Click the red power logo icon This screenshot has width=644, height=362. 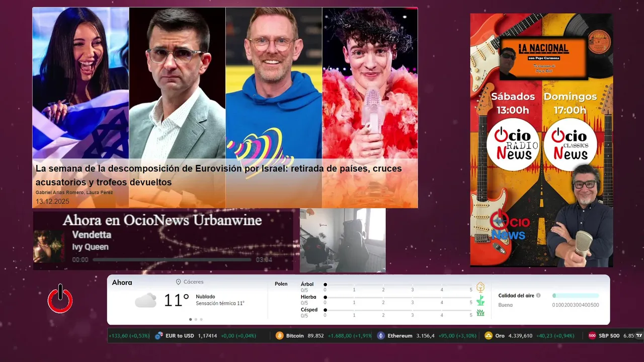[x=60, y=299]
